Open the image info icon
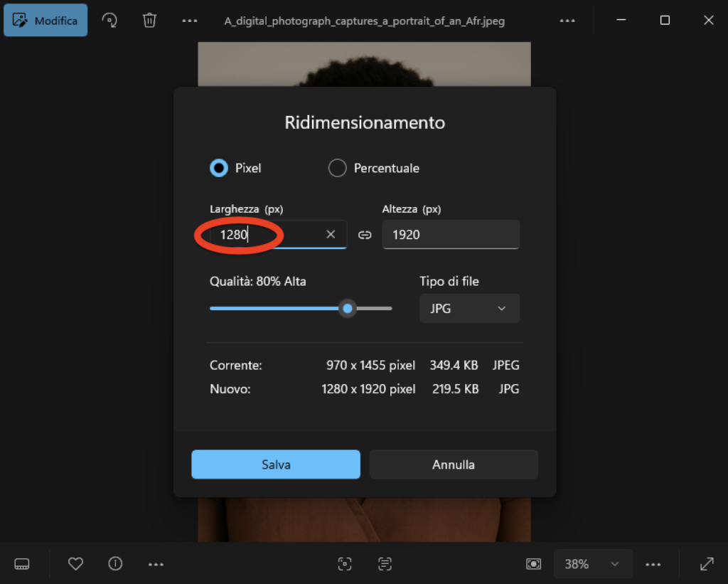This screenshot has height=584, width=728. [x=115, y=564]
